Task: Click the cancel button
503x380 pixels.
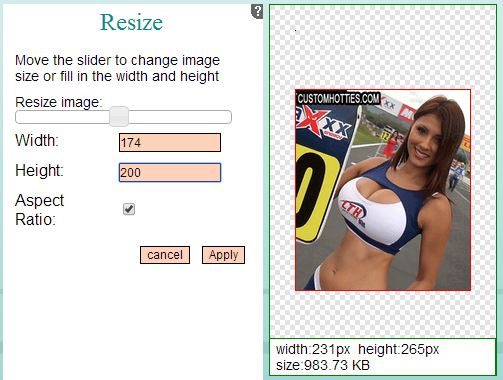Action: (x=165, y=255)
